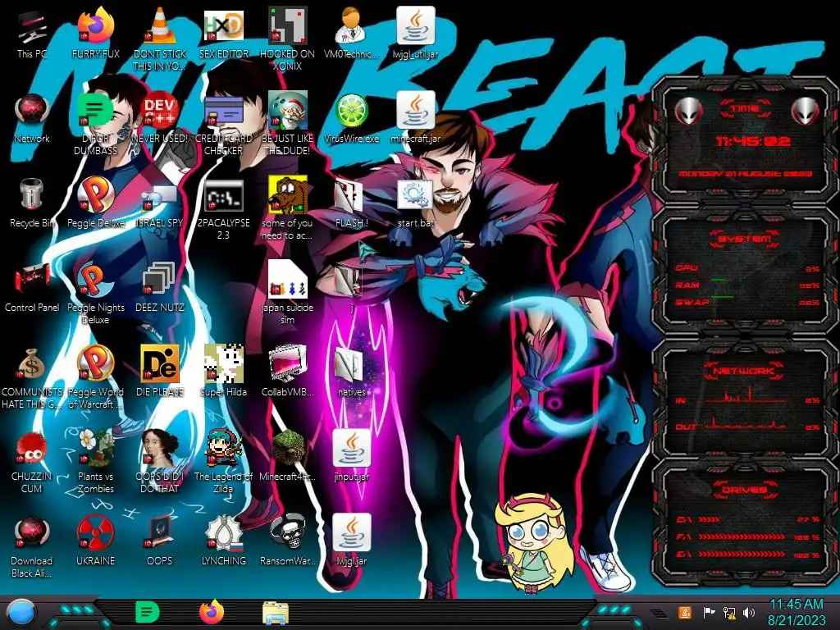Open the BE JUST LIKE THE DUDE shortcut
The width and height of the screenshot is (840, 630).
click(287, 111)
